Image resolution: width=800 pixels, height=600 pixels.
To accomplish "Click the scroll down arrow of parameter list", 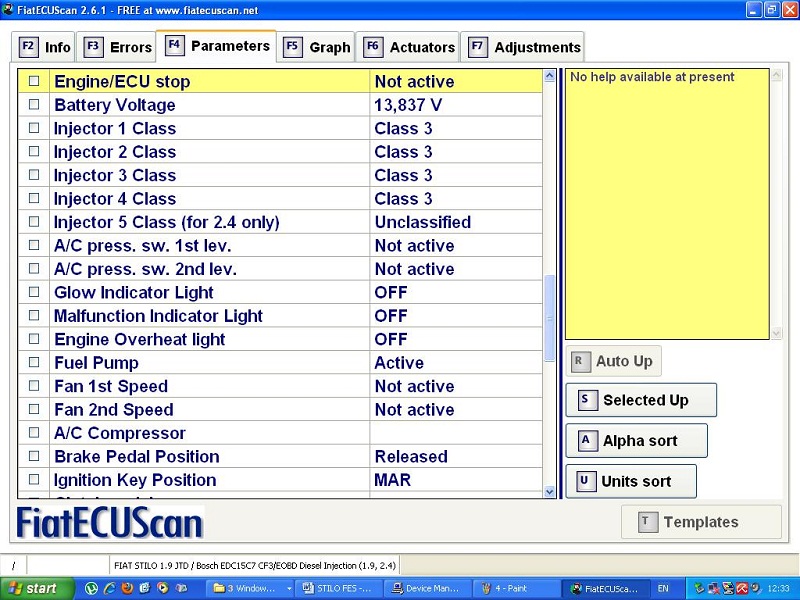I will point(549,491).
